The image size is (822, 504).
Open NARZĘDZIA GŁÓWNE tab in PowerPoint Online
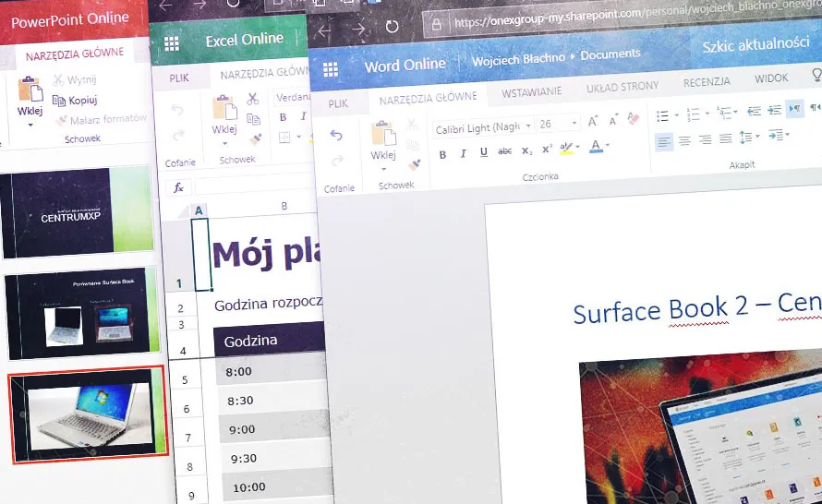click(75, 54)
